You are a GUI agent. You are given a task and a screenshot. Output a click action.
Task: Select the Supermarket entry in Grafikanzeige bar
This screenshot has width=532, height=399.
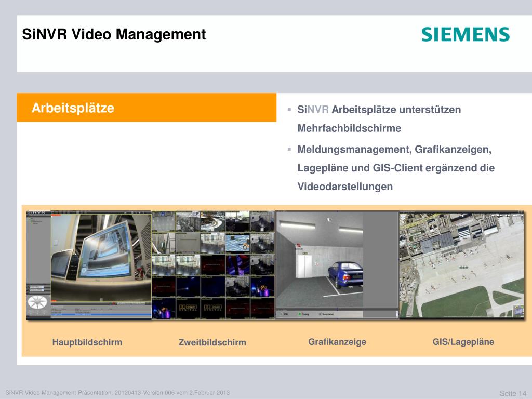(x=326, y=314)
